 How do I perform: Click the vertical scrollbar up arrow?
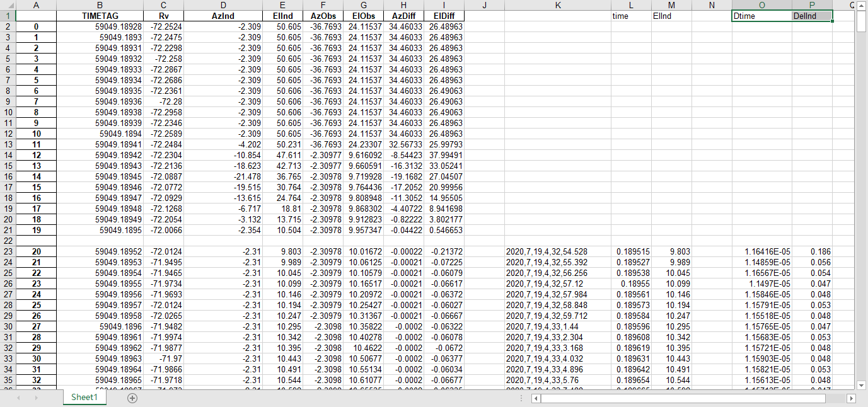click(x=862, y=6)
